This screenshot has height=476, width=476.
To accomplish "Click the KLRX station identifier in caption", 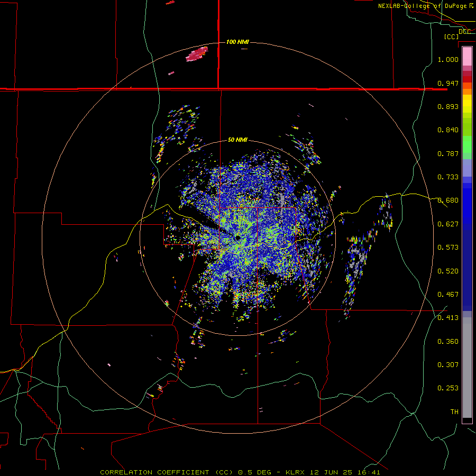I will pyautogui.click(x=296, y=472).
